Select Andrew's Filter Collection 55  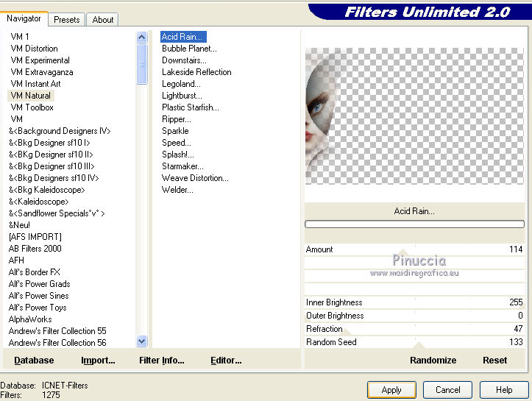tap(57, 331)
